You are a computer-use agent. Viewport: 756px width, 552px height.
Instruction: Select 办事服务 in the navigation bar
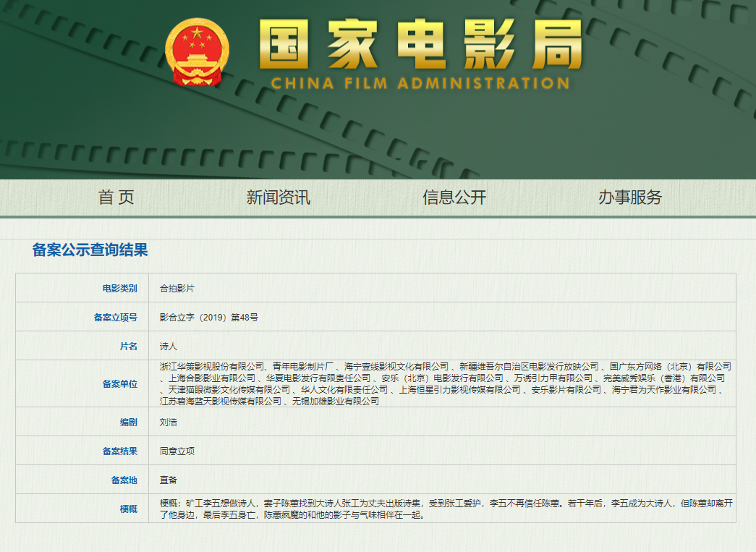click(630, 198)
